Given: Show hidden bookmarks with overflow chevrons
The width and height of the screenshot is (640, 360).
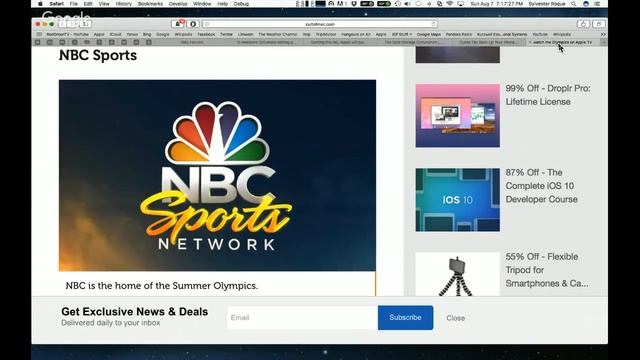Looking at the screenshot, I should coord(603,34).
